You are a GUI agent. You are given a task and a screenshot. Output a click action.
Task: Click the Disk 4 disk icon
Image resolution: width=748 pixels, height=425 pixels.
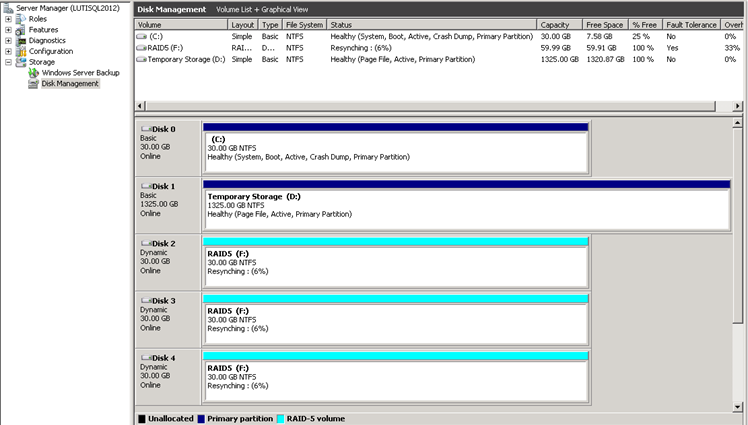click(146, 358)
